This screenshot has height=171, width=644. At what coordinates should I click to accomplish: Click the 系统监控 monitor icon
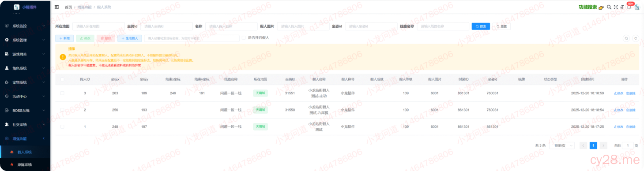[x=7, y=26]
